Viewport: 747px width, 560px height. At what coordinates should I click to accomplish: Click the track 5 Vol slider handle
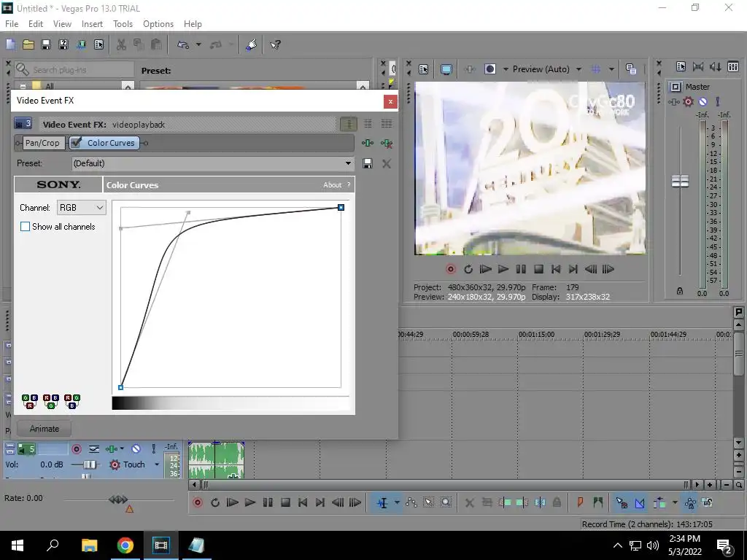point(90,464)
